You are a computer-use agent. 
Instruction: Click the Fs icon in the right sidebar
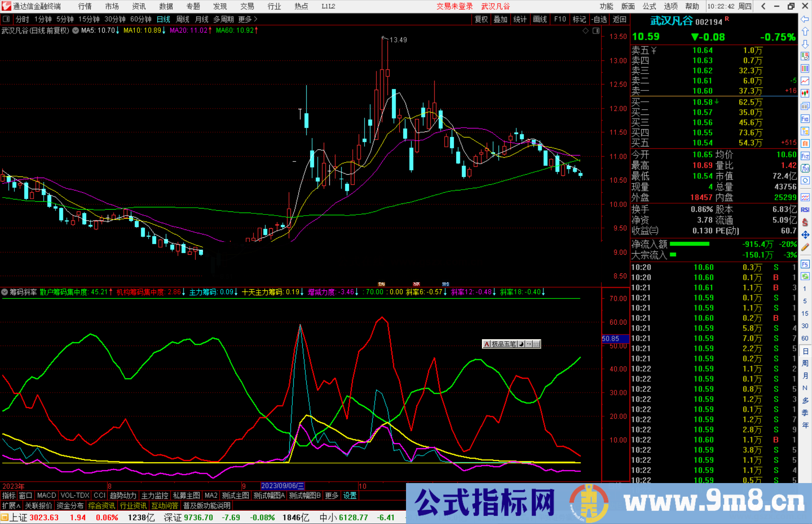(805, 264)
